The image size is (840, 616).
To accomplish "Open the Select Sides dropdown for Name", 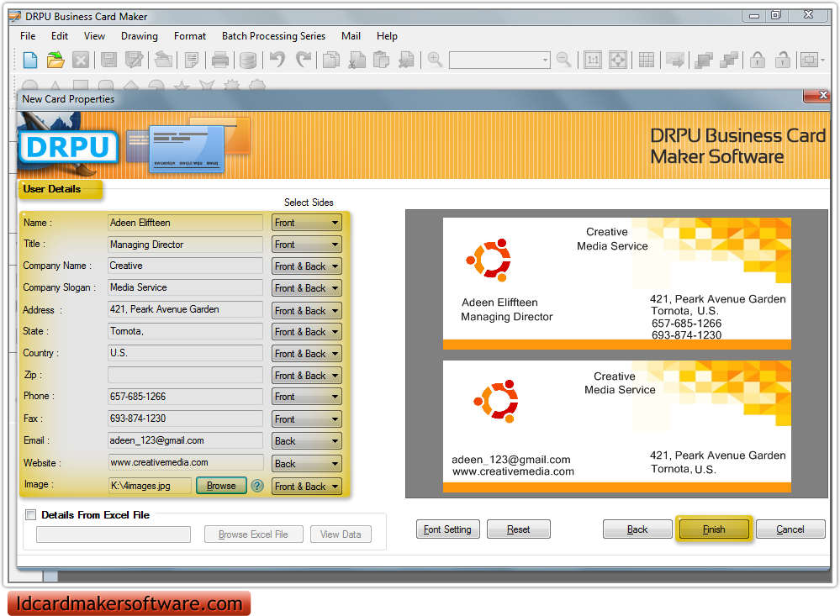I will (x=306, y=223).
